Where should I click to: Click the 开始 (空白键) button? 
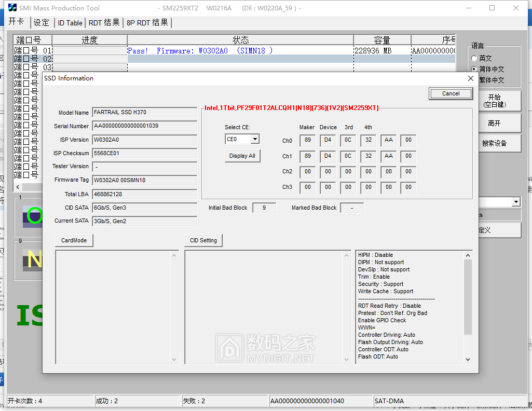tap(495, 101)
